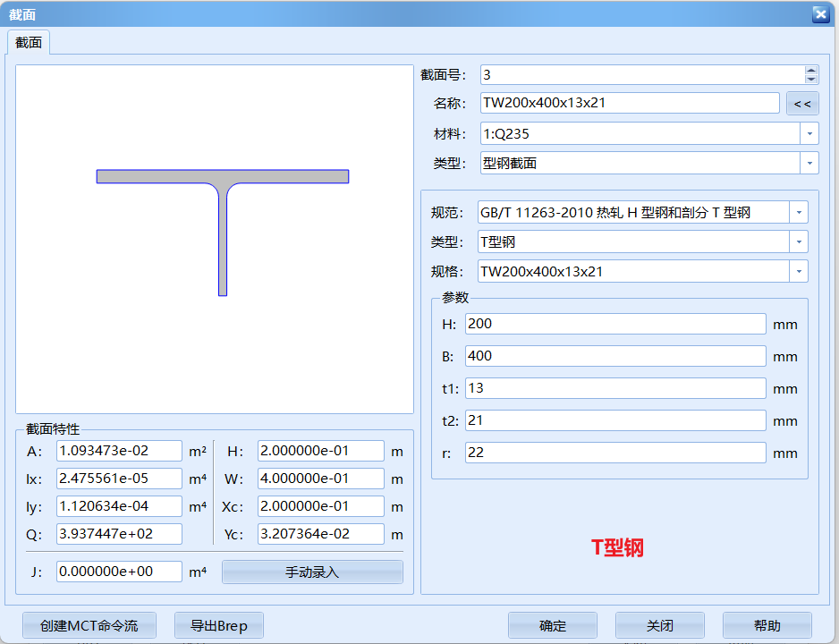The width and height of the screenshot is (839, 644).
Task: Open the 规格 dropdown TW200x400x13x21
Action: [x=798, y=272]
